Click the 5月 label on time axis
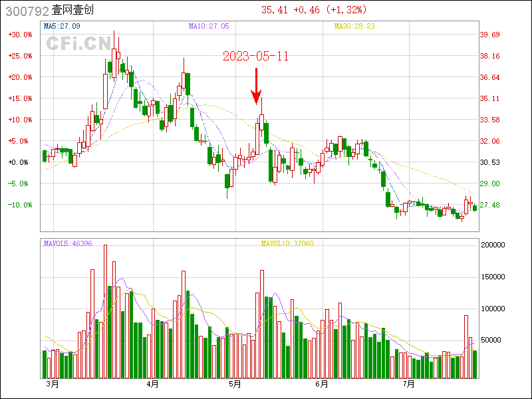This screenshot has height=399, width=532. [x=234, y=384]
